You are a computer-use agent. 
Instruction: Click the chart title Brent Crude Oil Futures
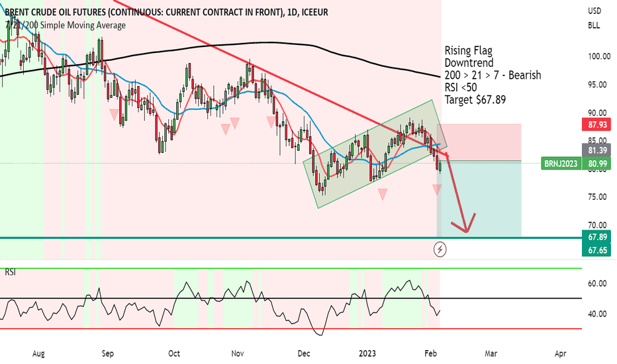(x=166, y=12)
